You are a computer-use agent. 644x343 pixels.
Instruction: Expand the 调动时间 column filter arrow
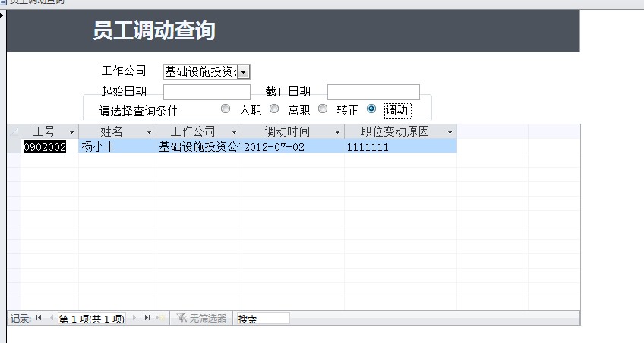(x=338, y=132)
